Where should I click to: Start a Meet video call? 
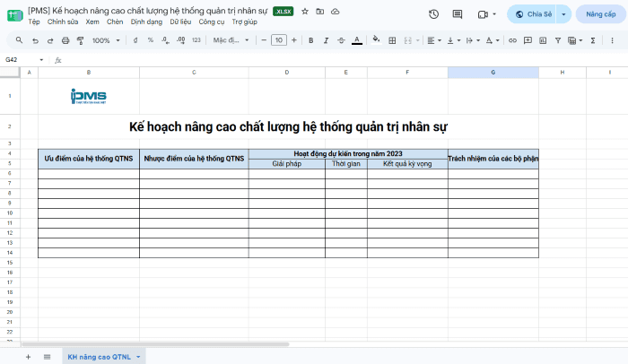point(483,14)
